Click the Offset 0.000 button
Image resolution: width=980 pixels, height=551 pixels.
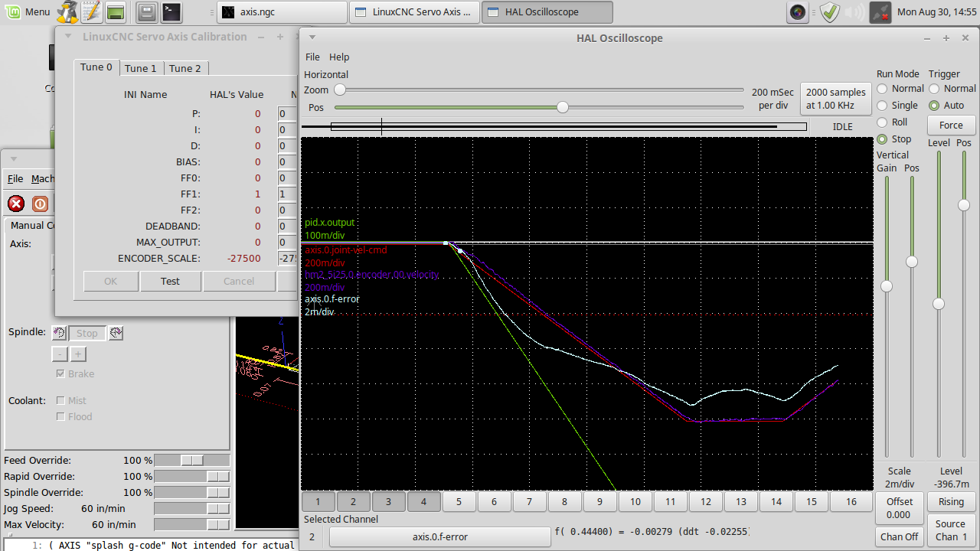pos(900,508)
